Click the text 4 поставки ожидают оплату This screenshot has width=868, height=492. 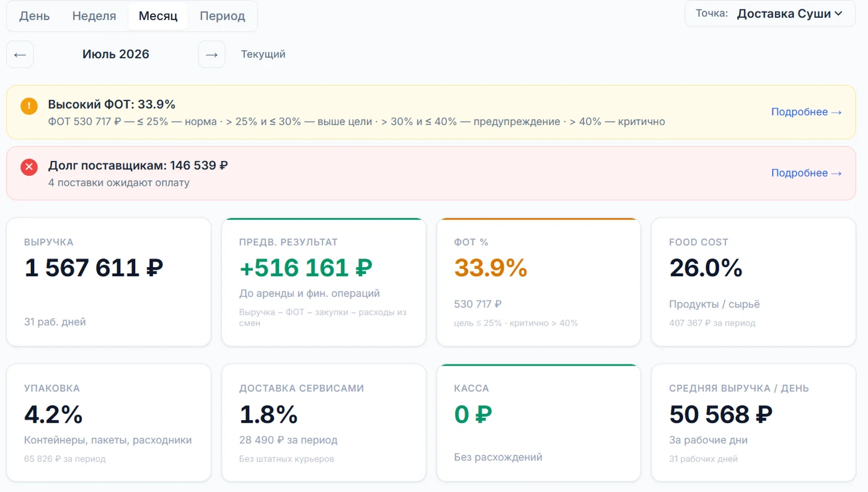pos(119,183)
